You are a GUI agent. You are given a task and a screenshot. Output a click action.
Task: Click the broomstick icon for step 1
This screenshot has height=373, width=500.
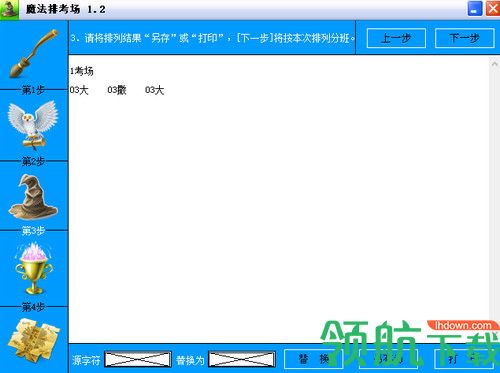33,53
